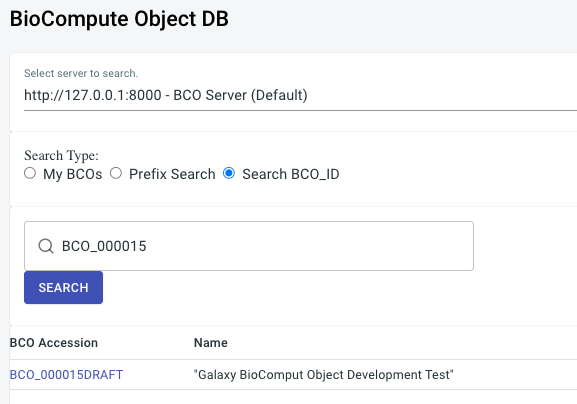577x404 pixels.
Task: Open the BCO_000015DRAFT accession link
Action: coord(66,375)
